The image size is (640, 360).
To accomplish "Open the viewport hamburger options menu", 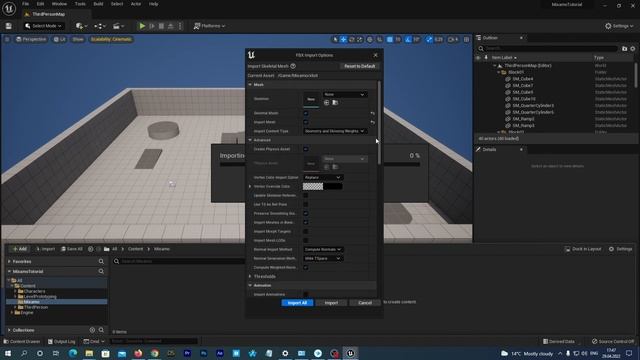I will pos(7,40).
